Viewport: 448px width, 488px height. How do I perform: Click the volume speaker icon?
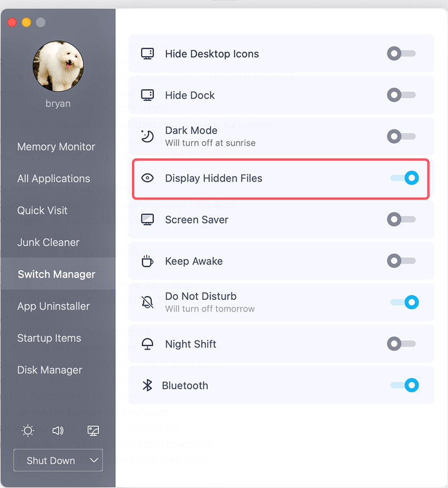pos(58,430)
